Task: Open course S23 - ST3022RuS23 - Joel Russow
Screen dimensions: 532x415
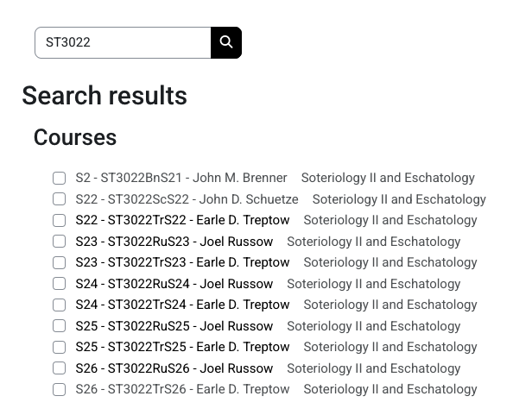Action: click(x=174, y=242)
